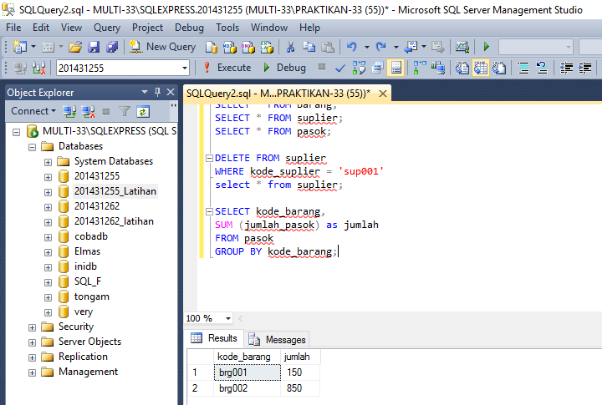The height and width of the screenshot is (406, 602).
Task: Open the File menu
Action: point(13,28)
